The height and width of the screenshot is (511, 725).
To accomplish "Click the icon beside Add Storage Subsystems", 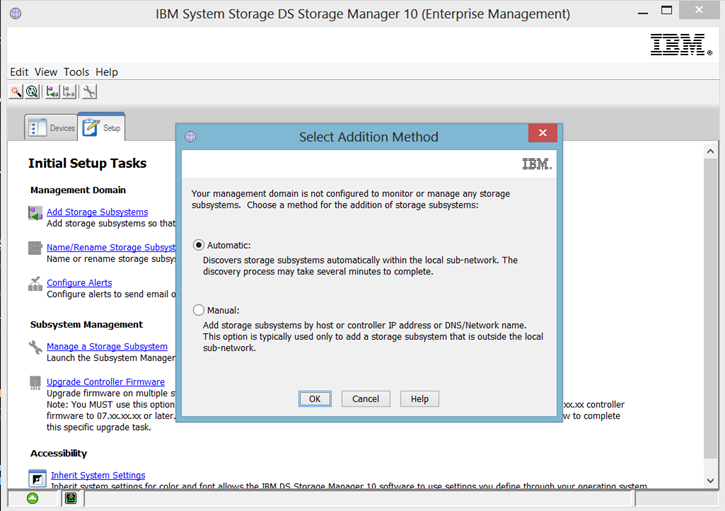I will [x=35, y=213].
